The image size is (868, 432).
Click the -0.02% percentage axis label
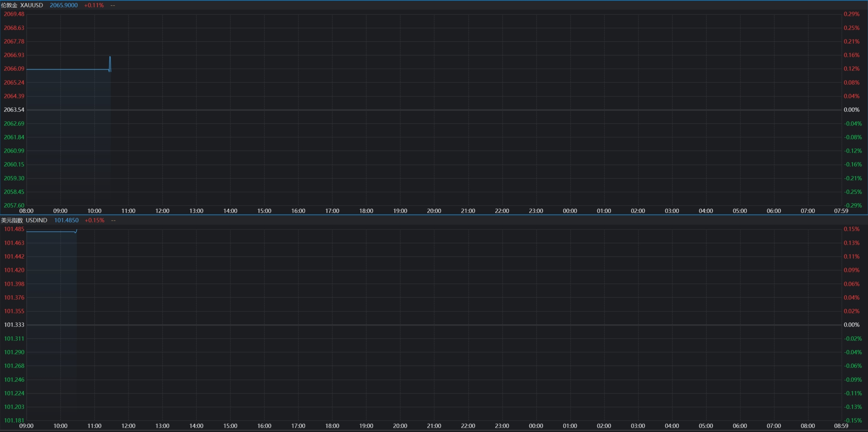853,339
